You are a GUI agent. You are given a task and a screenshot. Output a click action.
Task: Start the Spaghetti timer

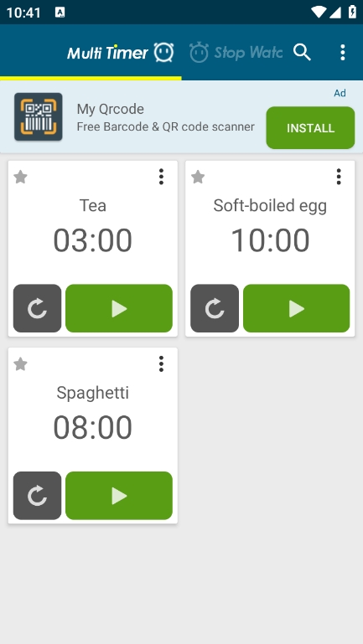click(x=119, y=495)
